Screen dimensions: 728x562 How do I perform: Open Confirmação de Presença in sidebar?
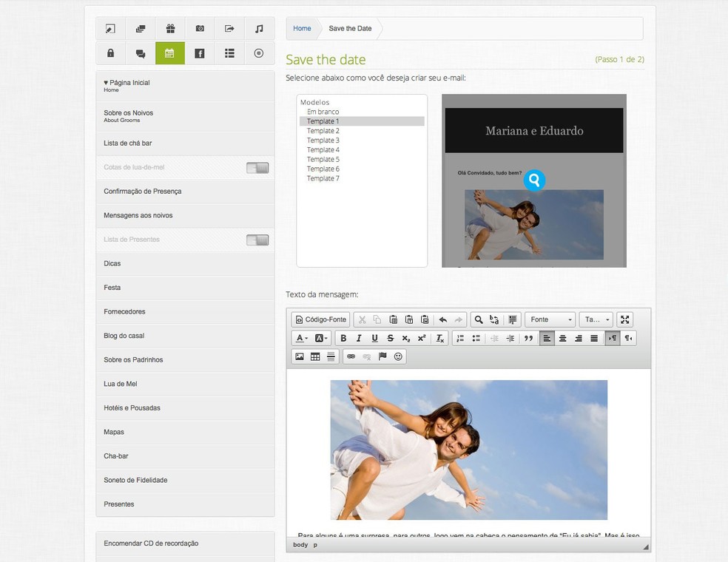pos(143,192)
